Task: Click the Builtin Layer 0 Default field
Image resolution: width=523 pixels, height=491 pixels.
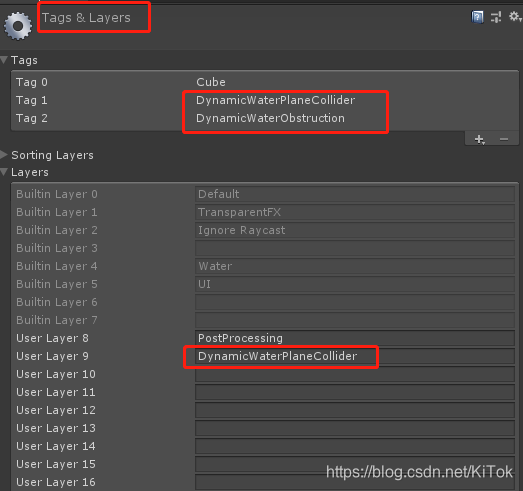Action: (355, 194)
